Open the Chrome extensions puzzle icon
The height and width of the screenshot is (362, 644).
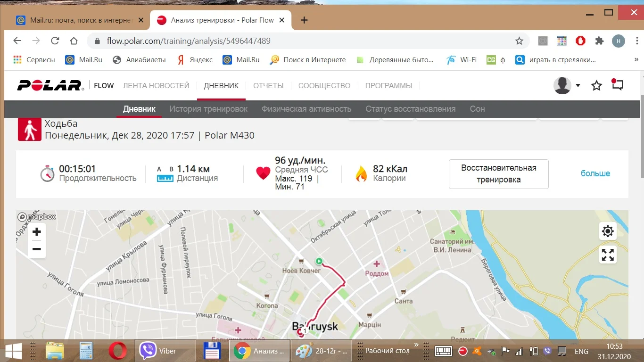point(599,41)
